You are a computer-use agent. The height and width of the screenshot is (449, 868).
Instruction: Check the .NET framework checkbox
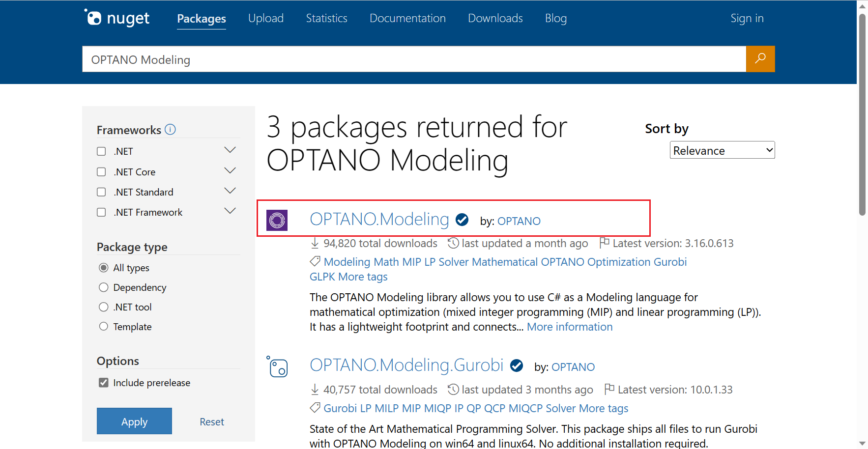[x=101, y=151]
